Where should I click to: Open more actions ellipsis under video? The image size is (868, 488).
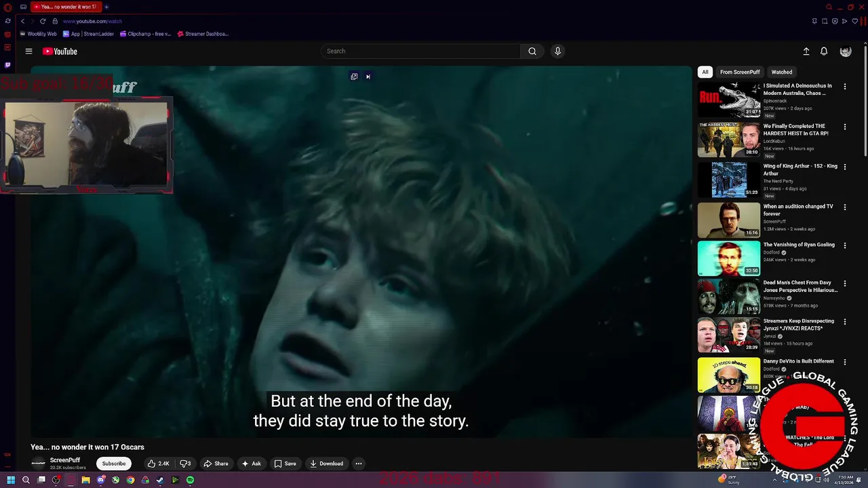point(359,464)
